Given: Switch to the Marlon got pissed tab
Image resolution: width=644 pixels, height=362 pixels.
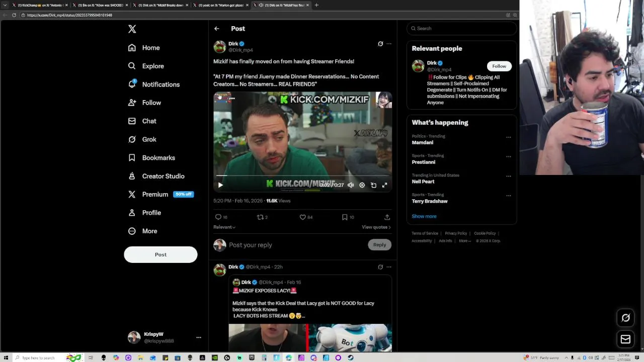Looking at the screenshot, I should [x=221, y=5].
